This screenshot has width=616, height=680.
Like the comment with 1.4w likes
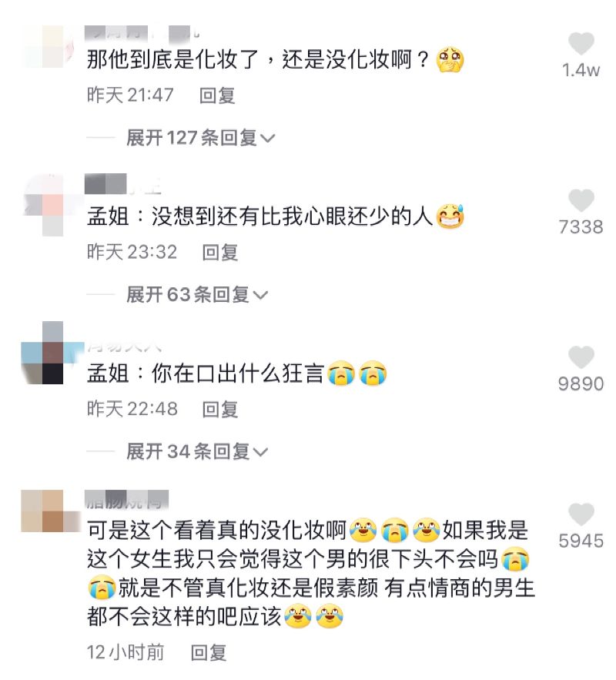point(581,44)
